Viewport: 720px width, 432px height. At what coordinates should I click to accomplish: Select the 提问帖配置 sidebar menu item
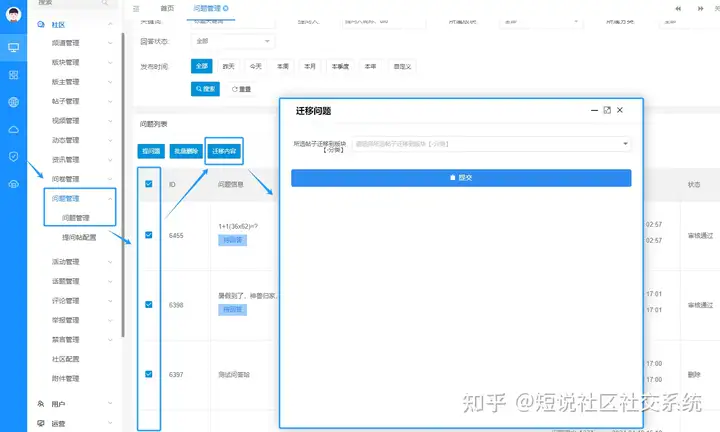tap(79, 237)
